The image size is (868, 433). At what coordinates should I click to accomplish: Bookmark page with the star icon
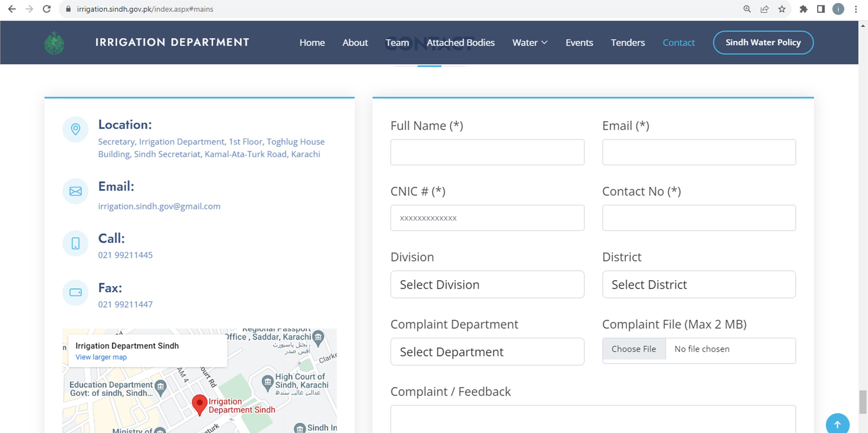(x=782, y=9)
